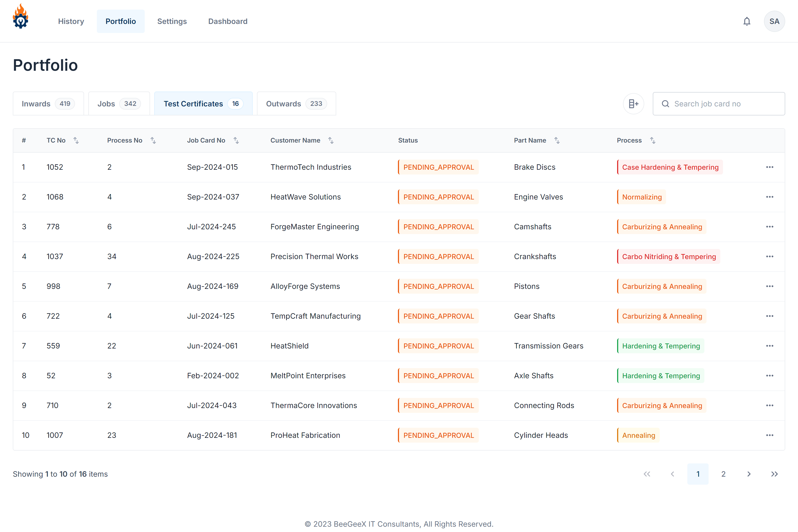The width and height of the screenshot is (798, 532).
Task: Open actions menu for ProHeat Fabrication row
Action: [x=770, y=435]
